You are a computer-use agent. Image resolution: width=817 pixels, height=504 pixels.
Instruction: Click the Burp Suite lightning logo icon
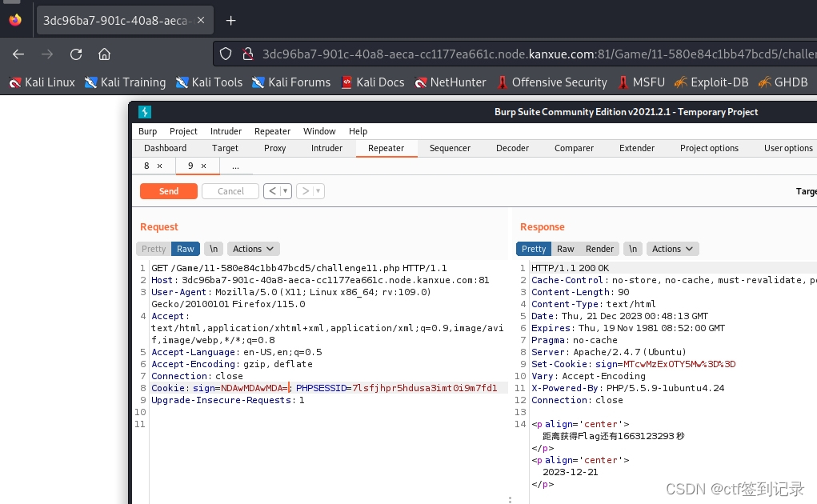[145, 112]
